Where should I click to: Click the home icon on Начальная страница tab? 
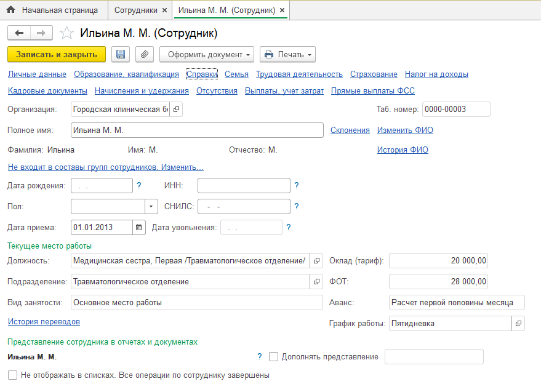tap(10, 10)
